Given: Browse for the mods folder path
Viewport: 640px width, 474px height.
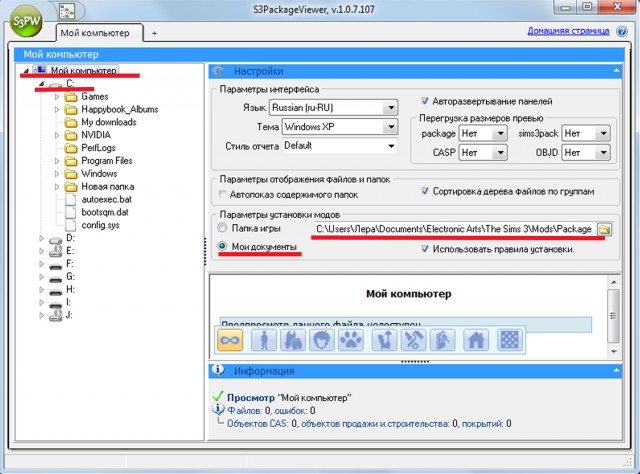Looking at the screenshot, I should click(604, 230).
